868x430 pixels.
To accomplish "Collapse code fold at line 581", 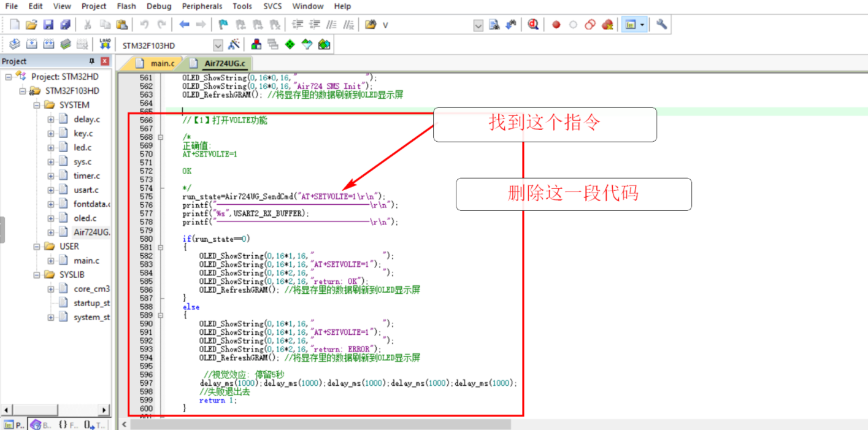I will tap(161, 247).
